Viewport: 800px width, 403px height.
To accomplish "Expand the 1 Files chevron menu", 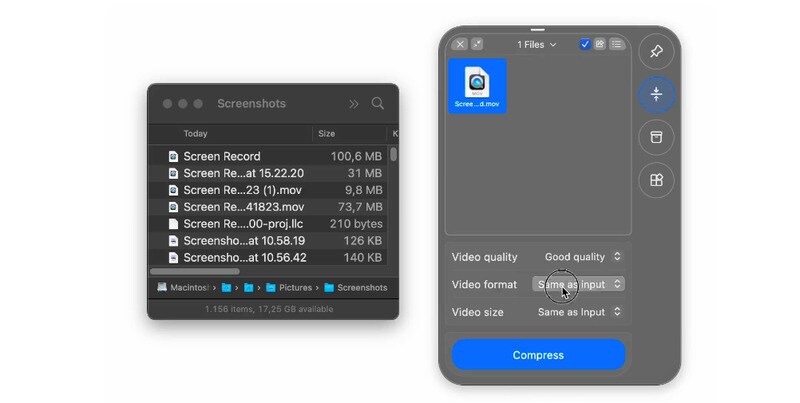I will (537, 44).
